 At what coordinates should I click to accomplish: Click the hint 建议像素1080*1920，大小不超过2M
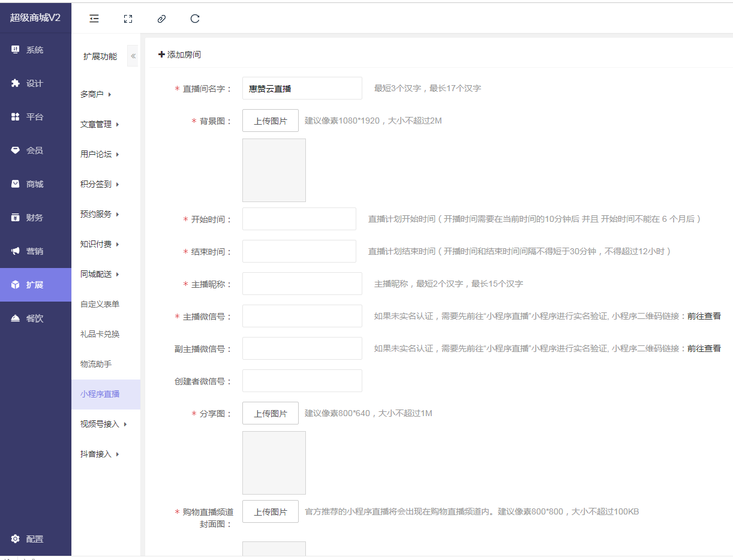coord(373,121)
